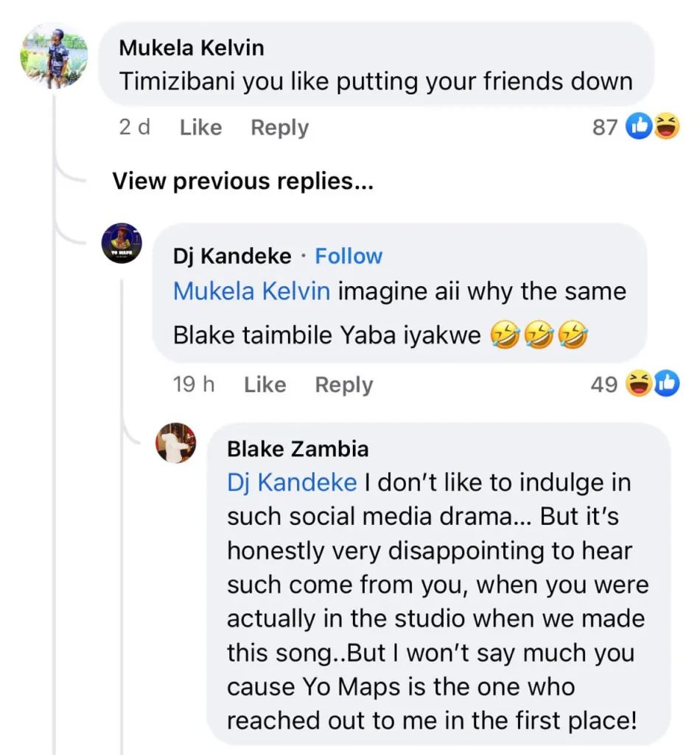
Task: Click the Mukela Kelvin commenter name
Action: pos(192,48)
